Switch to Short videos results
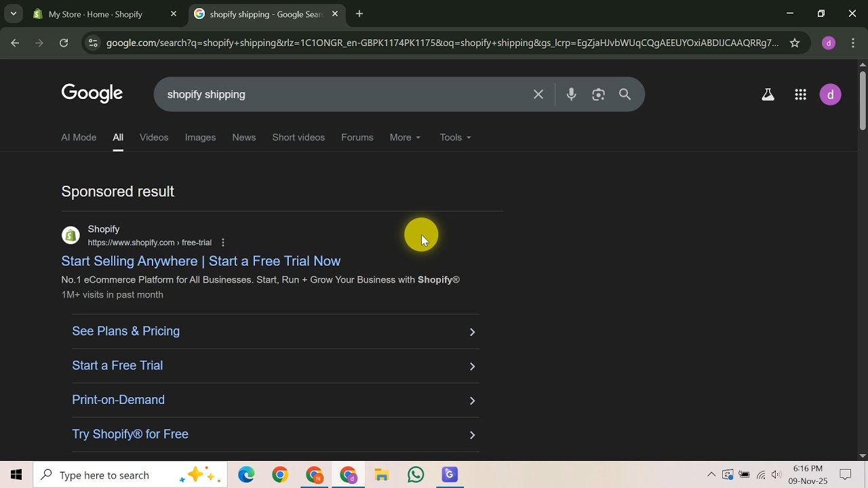This screenshot has height=488, width=868. coord(298,137)
